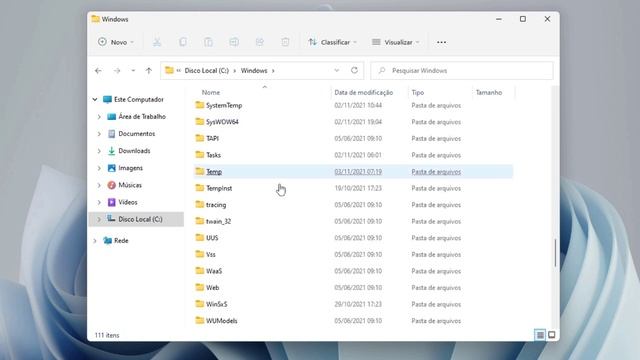This screenshot has height=360, width=640.
Task: Go up one level with up arrow
Action: (149, 71)
